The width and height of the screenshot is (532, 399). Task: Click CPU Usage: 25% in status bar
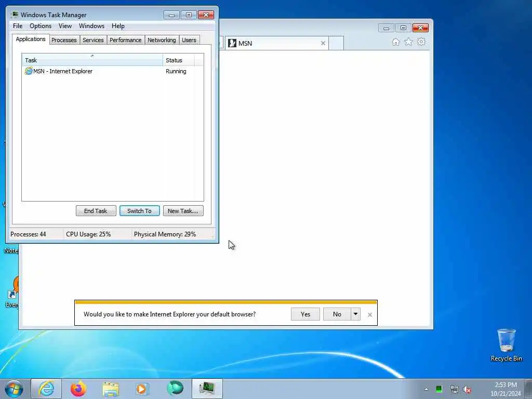click(88, 234)
